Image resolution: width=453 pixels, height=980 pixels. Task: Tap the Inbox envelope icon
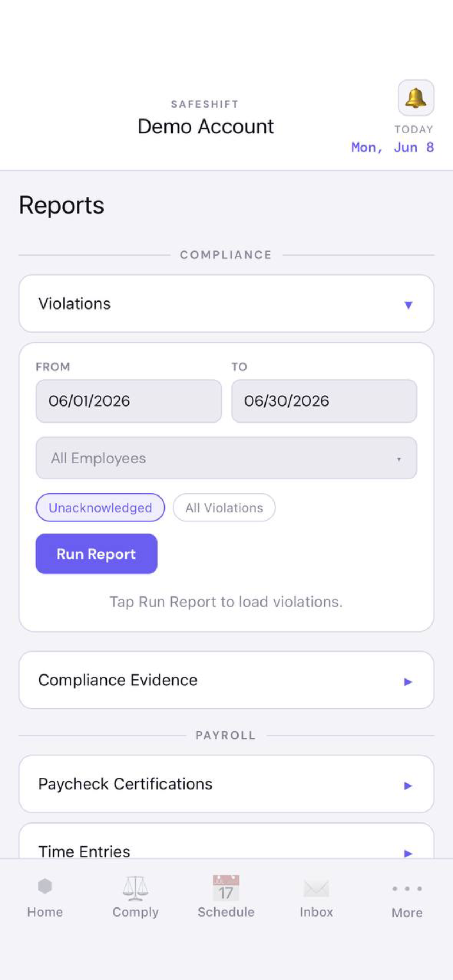pyautogui.click(x=316, y=888)
